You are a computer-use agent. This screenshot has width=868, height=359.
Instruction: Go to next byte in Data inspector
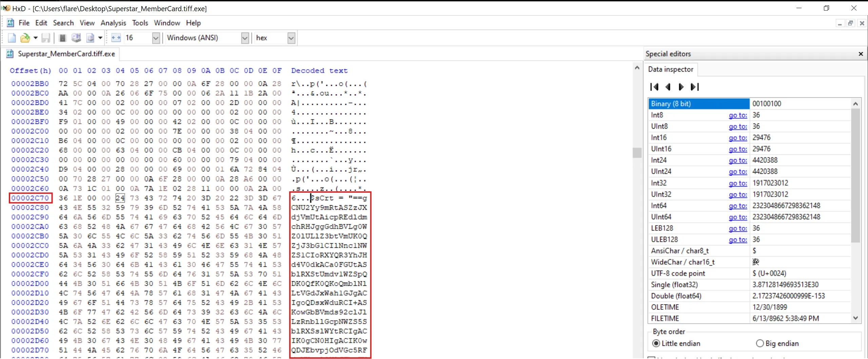click(x=681, y=87)
